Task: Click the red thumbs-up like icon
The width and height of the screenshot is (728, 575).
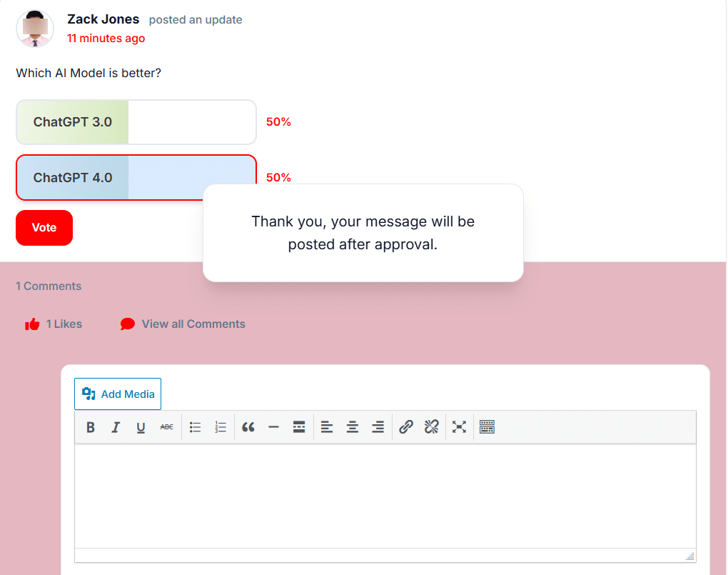Action: point(32,324)
